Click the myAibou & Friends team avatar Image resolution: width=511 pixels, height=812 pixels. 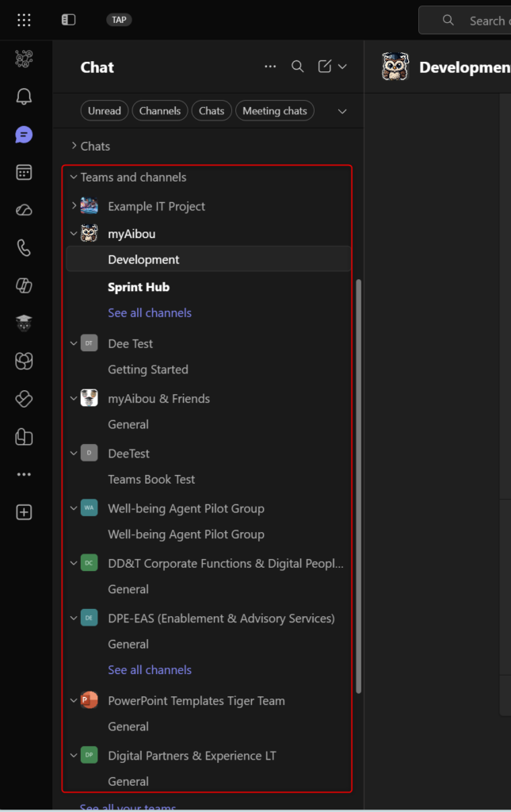coord(89,398)
